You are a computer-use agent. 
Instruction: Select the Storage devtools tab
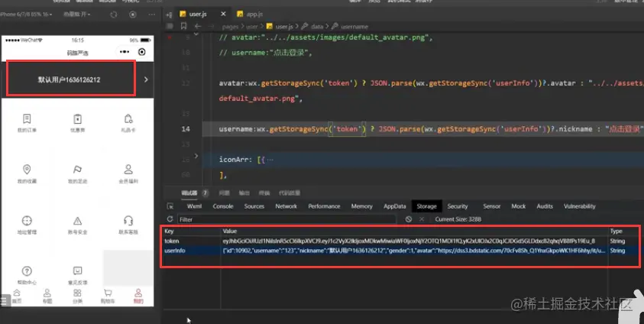click(x=427, y=206)
